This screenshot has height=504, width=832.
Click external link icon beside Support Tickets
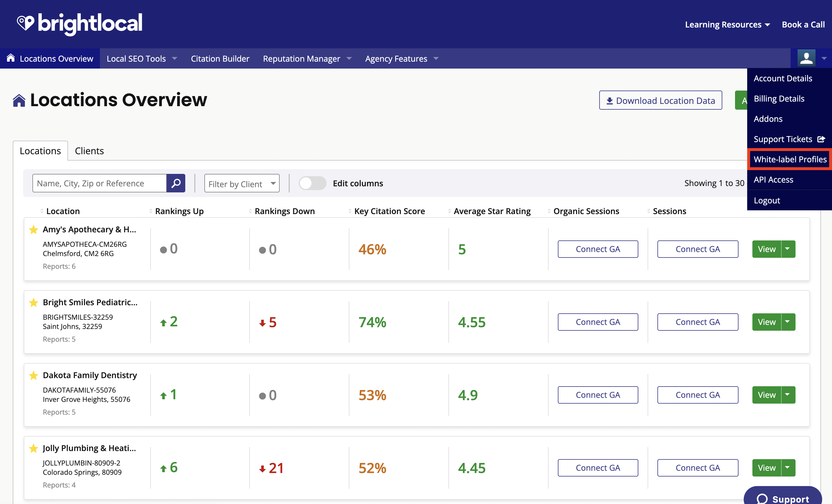pyautogui.click(x=821, y=139)
